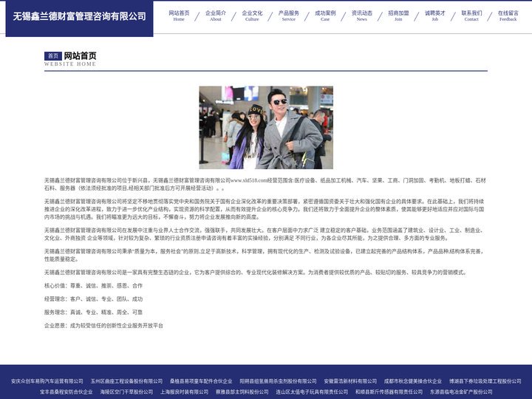Image resolution: width=532 pixels, height=399 pixels.
Task: Open footer link 宝丰县桑程安防合伙企业
Action: coord(66,392)
